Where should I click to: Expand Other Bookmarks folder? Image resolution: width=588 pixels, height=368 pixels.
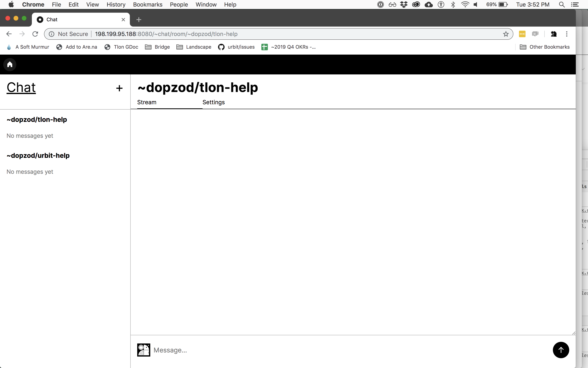point(545,47)
